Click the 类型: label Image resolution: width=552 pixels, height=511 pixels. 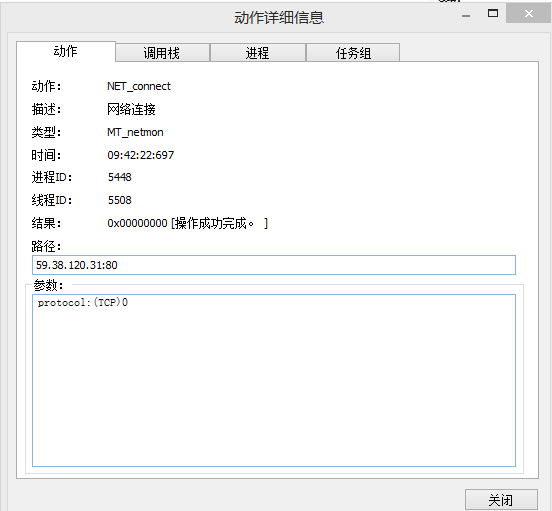[x=46, y=132]
